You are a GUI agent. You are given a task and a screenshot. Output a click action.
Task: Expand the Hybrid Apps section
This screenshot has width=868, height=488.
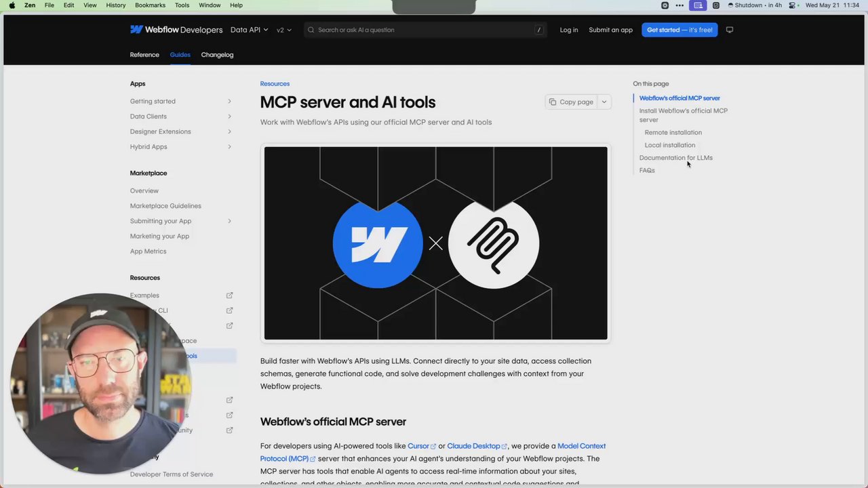tap(229, 146)
